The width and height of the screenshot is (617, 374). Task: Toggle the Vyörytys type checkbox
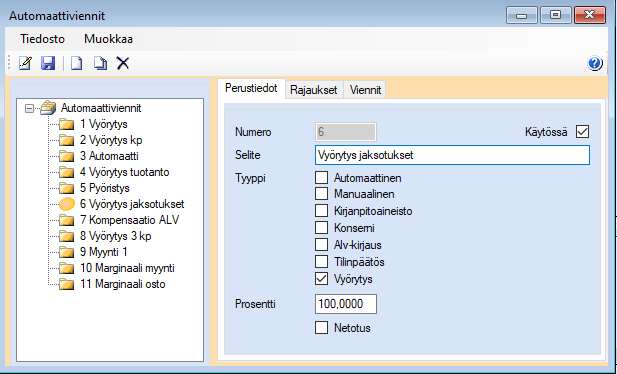pos(321,279)
